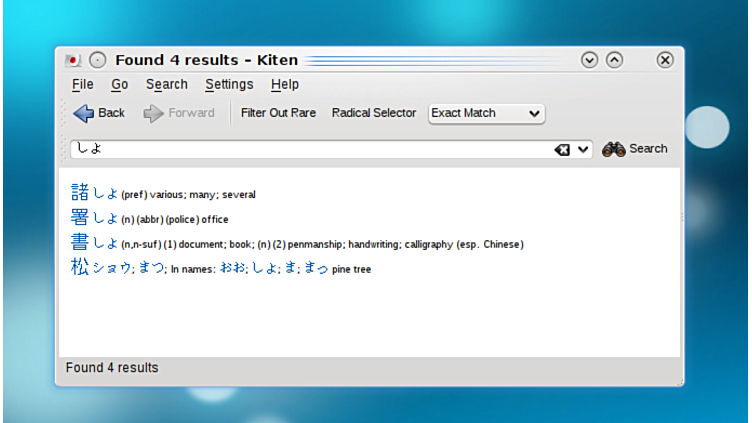Open the Exact Match dropdown
Image resolution: width=752 pixels, height=423 pixels.
[x=486, y=113]
